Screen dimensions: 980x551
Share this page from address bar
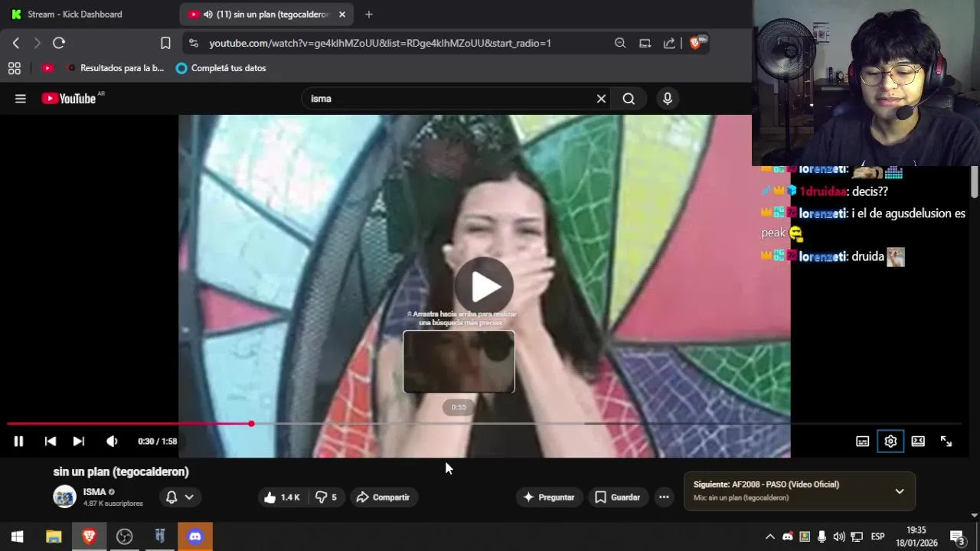pos(669,43)
